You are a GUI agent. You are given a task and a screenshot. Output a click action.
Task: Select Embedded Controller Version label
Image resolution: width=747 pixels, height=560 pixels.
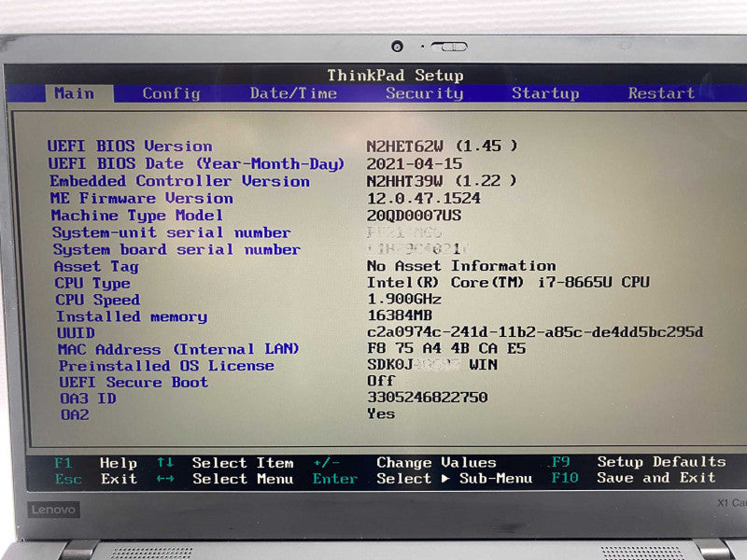179,181
